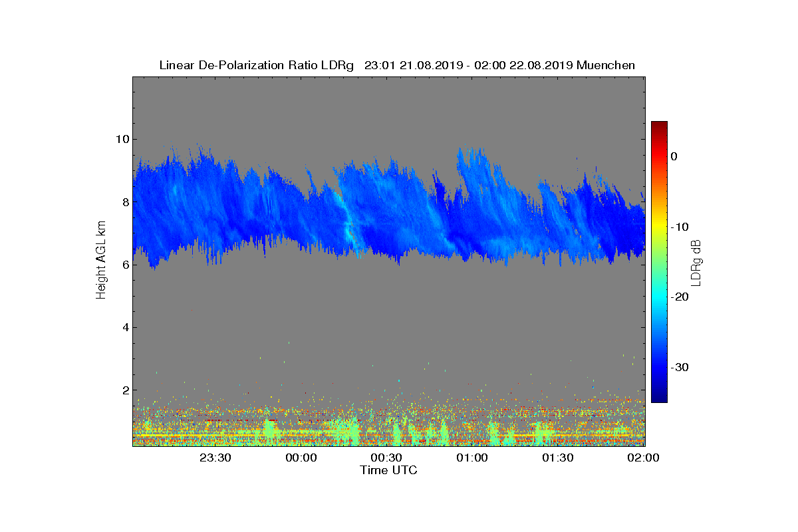
Task: Click the 'Time UTC' axis label
Action: point(389,470)
